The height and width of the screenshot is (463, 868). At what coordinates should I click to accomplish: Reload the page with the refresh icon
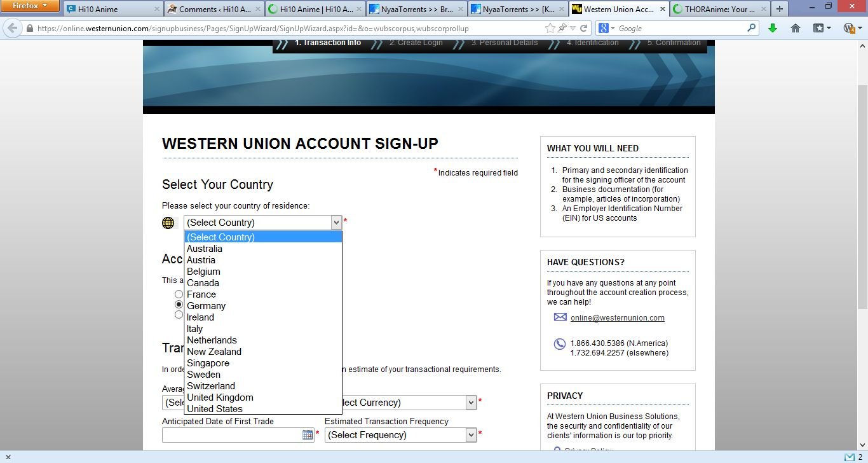(584, 29)
